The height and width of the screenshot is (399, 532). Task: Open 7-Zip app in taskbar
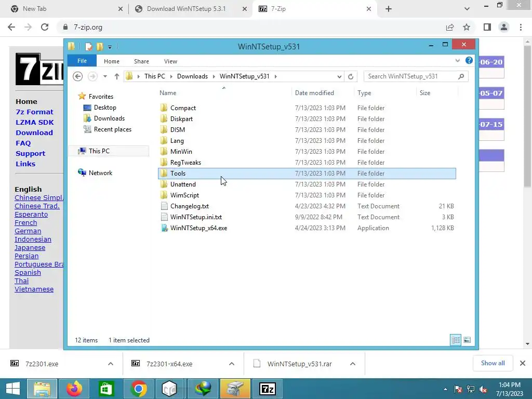[x=268, y=389]
